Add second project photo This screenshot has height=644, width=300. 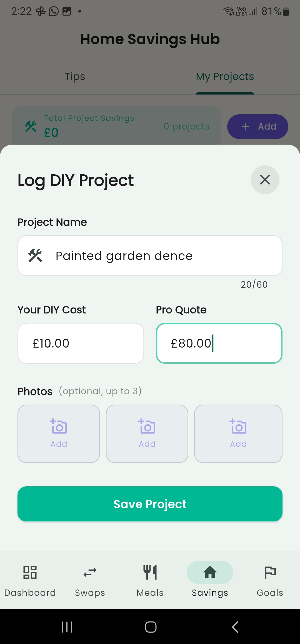pos(147,434)
